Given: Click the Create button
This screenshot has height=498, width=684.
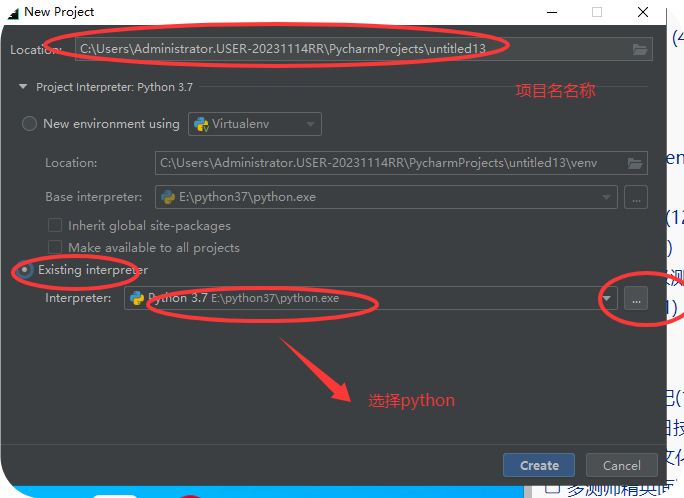Looking at the screenshot, I should pos(539,465).
